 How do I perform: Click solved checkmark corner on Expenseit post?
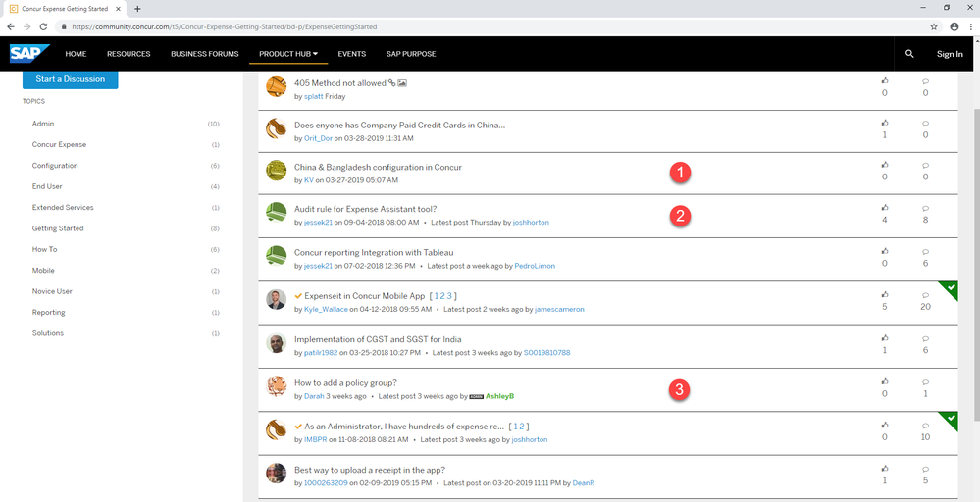[951, 288]
